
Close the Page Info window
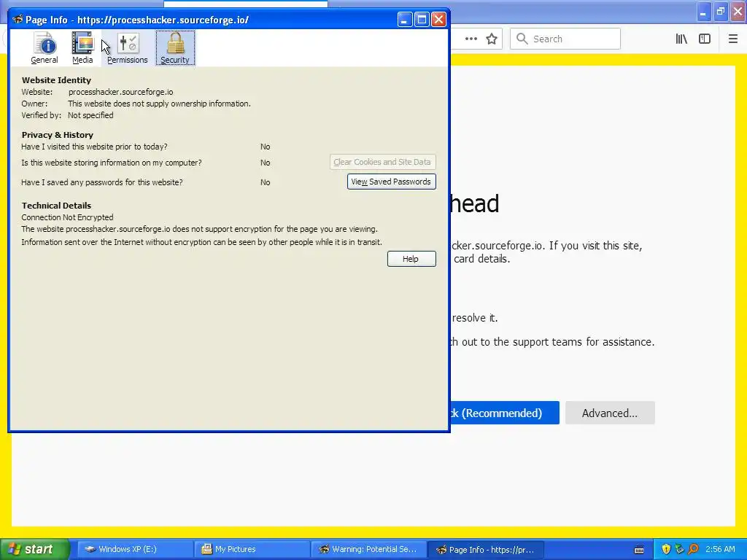(x=438, y=20)
